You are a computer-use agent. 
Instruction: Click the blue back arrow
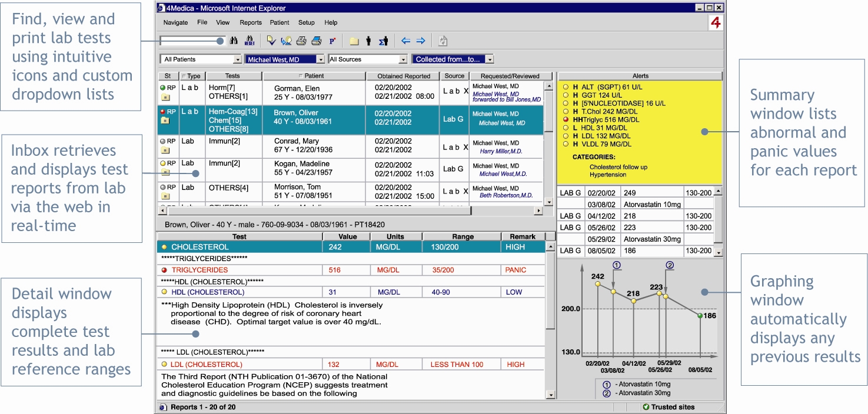[405, 41]
